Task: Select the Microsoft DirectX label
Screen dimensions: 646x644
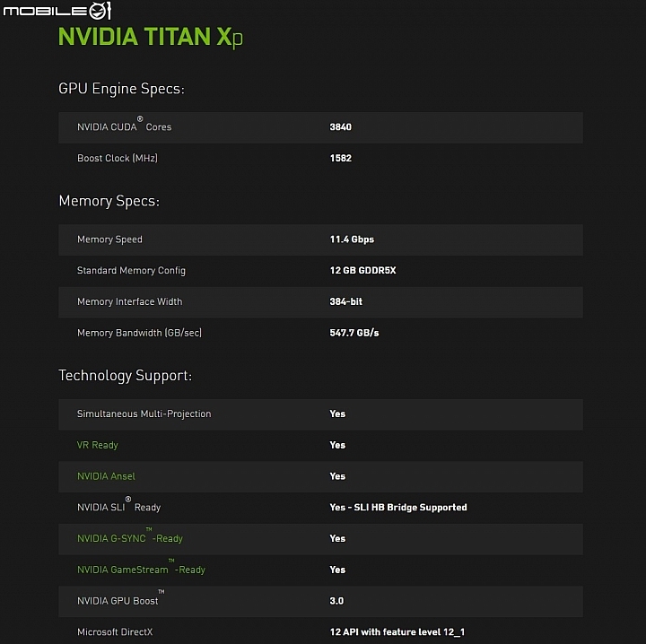Action: (115, 632)
